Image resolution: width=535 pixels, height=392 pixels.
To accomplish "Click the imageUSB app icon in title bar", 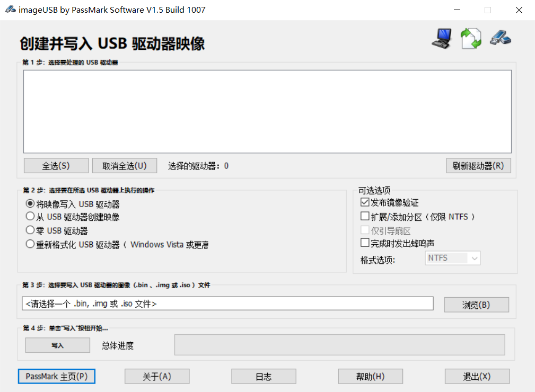I will coord(10,10).
